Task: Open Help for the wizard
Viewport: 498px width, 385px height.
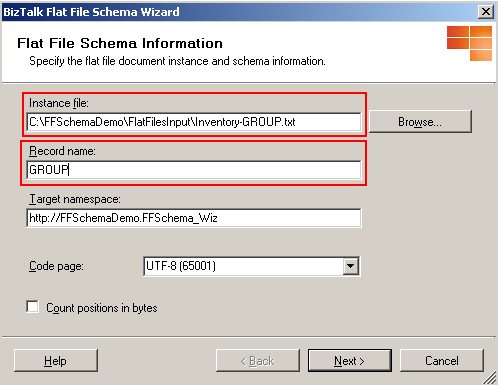Action: pyautogui.click(x=56, y=361)
